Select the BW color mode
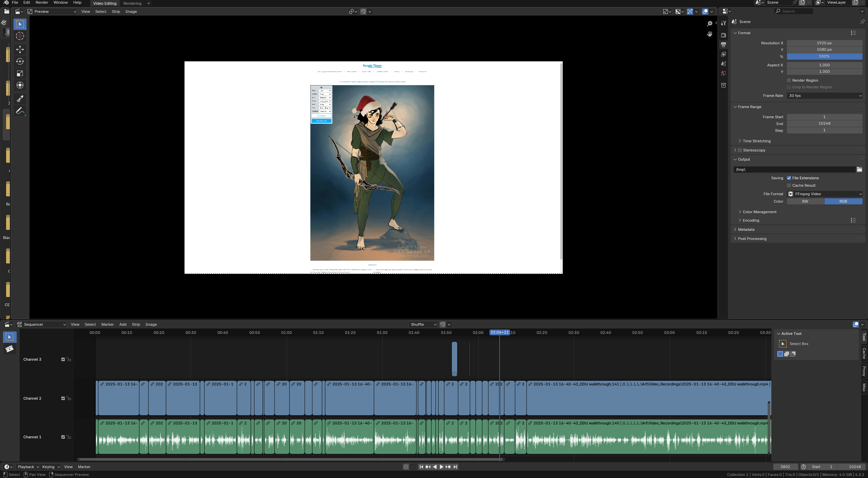 point(805,201)
